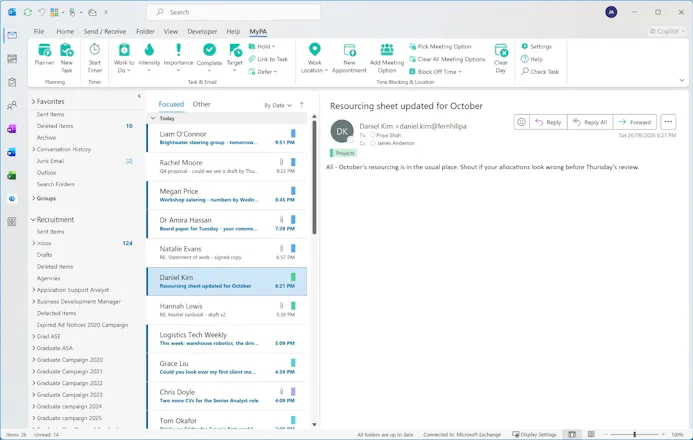Open the Work to Do option
The image size is (693, 440).
tap(124, 58)
